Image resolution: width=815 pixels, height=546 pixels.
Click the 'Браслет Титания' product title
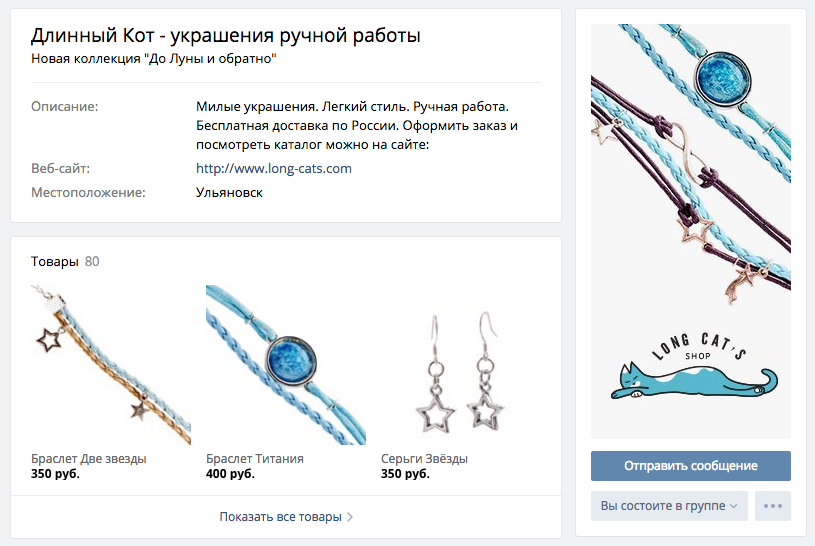[x=255, y=459]
